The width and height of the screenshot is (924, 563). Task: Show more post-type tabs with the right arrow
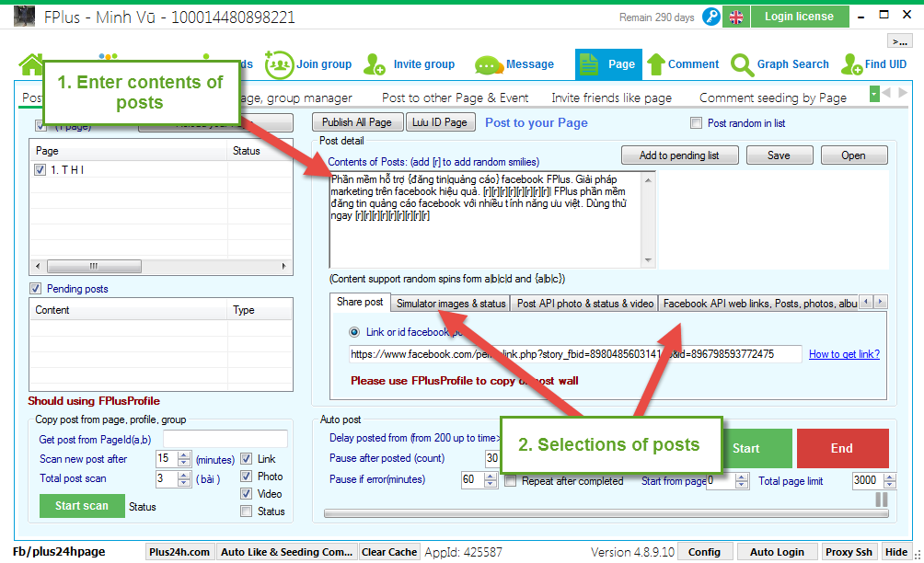coord(881,302)
